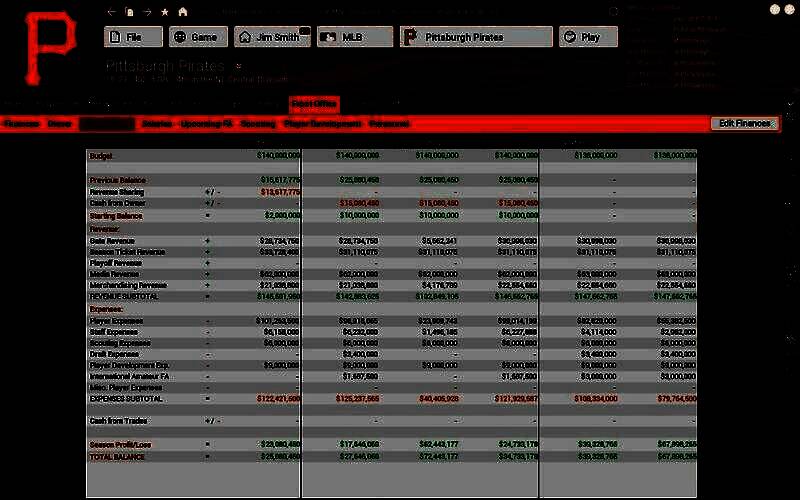Viewport: 800px width, 500px height.
Task: Click the forward navigation arrow
Action: click(147, 12)
